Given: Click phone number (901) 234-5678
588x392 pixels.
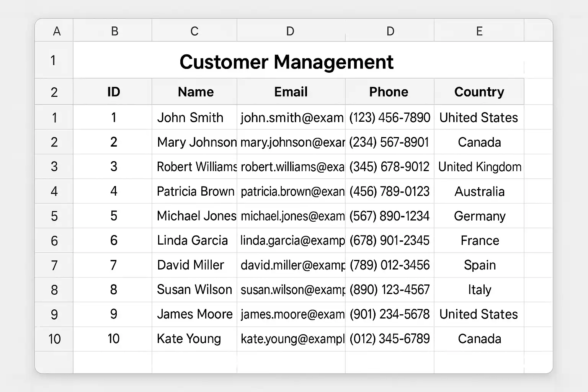Looking at the screenshot, I should (389, 314).
